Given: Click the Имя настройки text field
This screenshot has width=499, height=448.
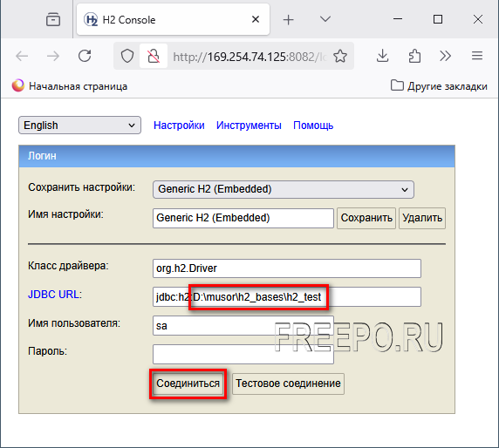Looking at the screenshot, I should pyautogui.click(x=243, y=218).
